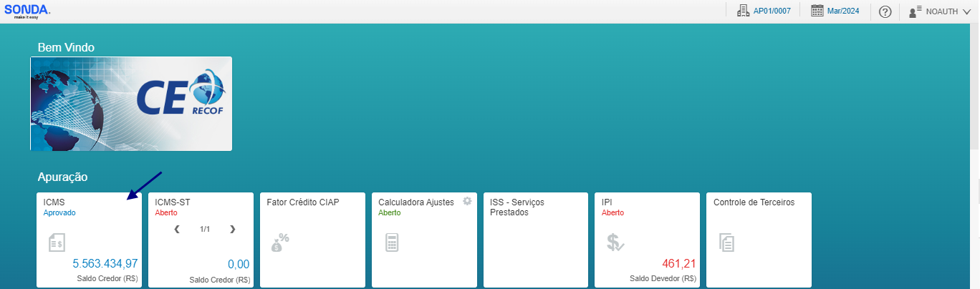The image size is (980, 289).
Task: Click the NOAUTH user profile icon
Action: (914, 11)
